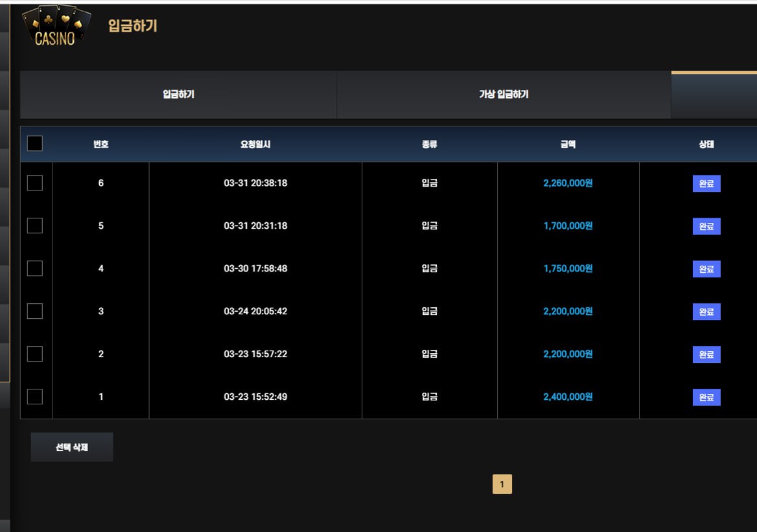Screen dimensions: 757x532
Task: Select the highlighted third tab at right
Action: pos(714,95)
